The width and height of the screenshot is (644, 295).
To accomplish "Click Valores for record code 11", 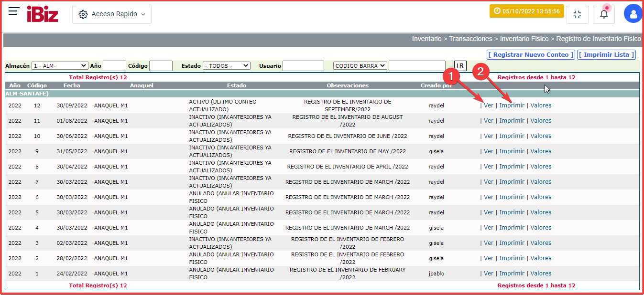I will tap(541, 121).
